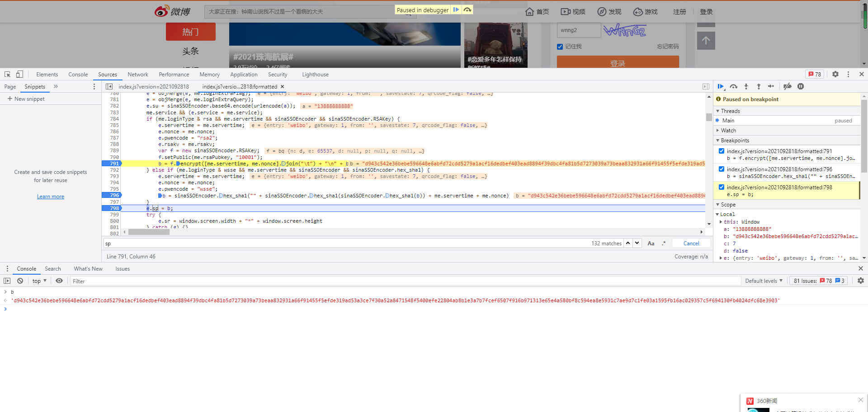Open the Elements panel tab

point(47,74)
